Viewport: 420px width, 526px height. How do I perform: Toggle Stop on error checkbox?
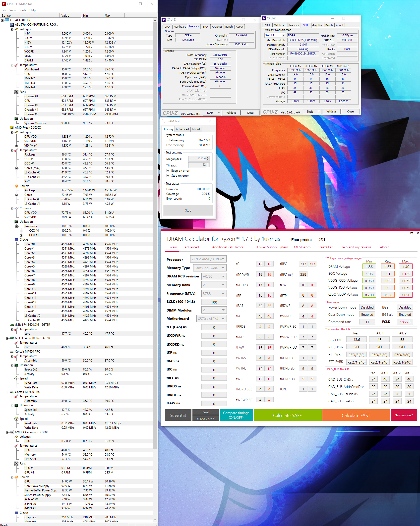click(168, 176)
